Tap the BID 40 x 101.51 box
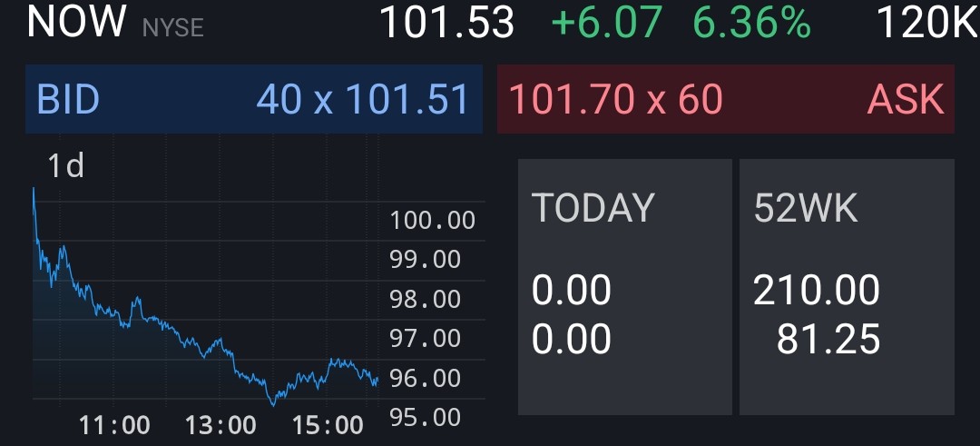This screenshot has width=980, height=446. [254, 99]
